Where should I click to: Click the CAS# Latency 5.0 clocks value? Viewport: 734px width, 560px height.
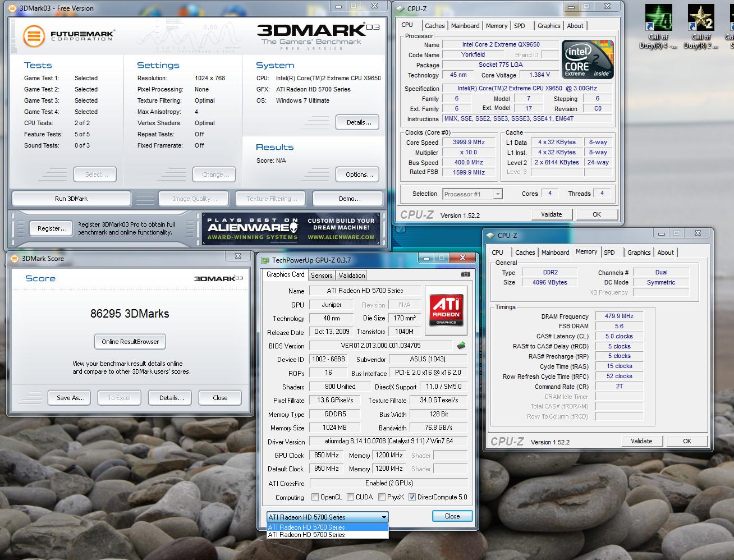(x=619, y=337)
